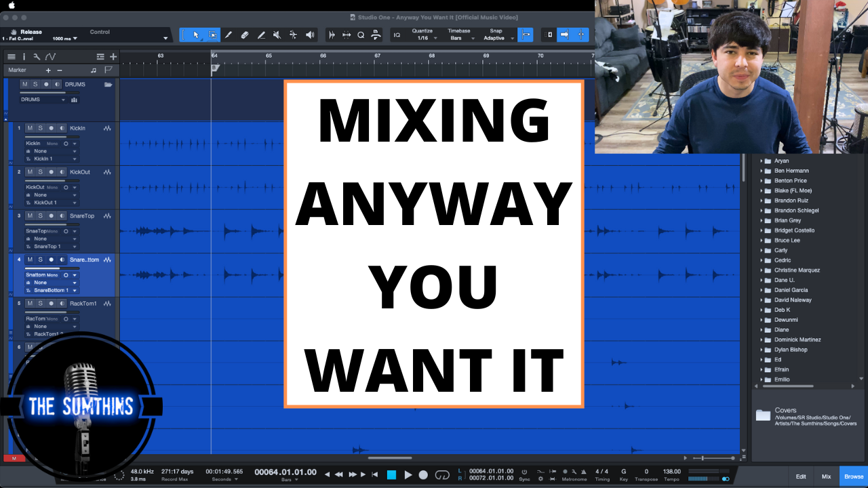Screen dimensions: 868x488
Task: Mute the KickIn track
Action: [30, 128]
